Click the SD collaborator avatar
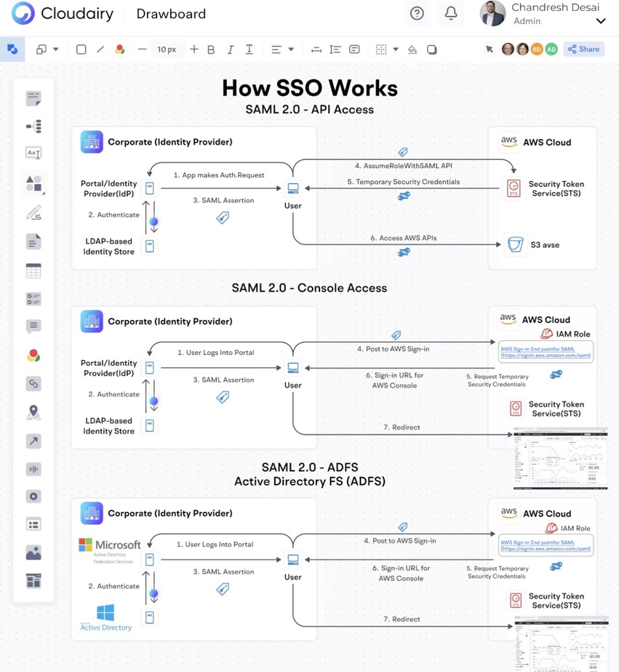The image size is (619, 672). pos(537,49)
